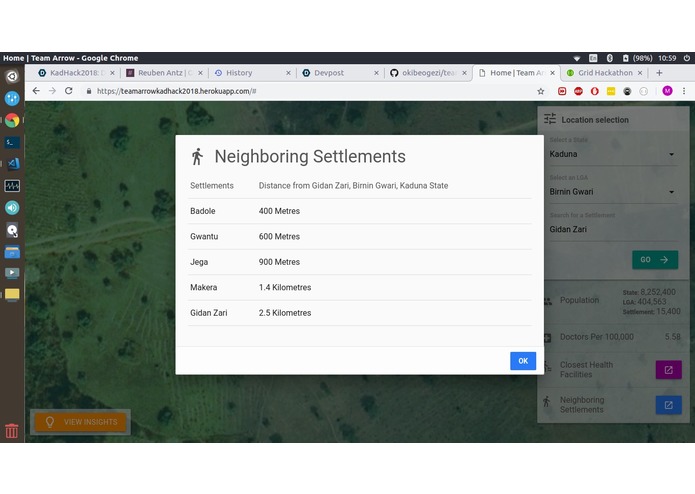Click the yellow extension icon in the toolbar
This screenshot has width=695, height=494.
(611, 91)
